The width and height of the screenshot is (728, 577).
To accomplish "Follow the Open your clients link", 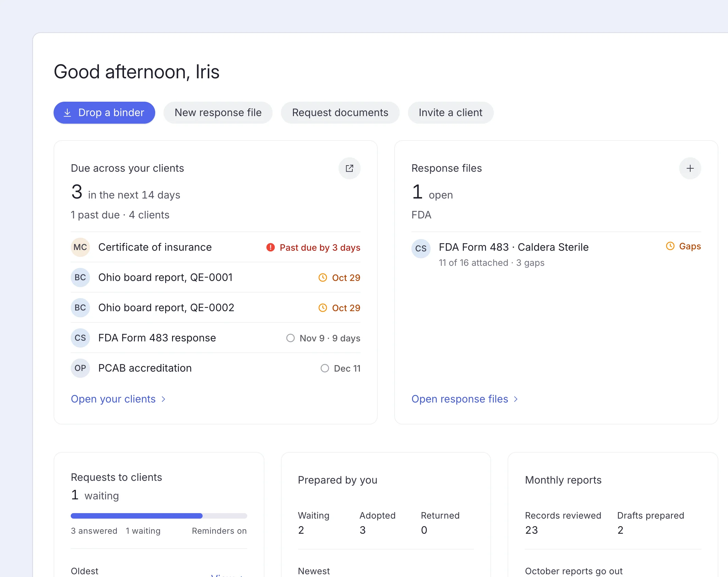I will (118, 399).
